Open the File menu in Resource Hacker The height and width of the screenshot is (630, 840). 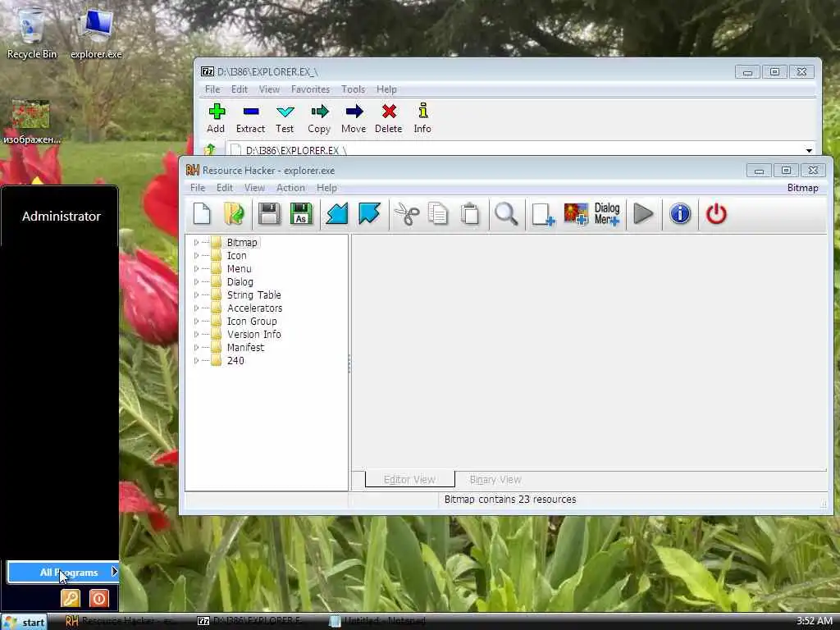pyautogui.click(x=198, y=188)
